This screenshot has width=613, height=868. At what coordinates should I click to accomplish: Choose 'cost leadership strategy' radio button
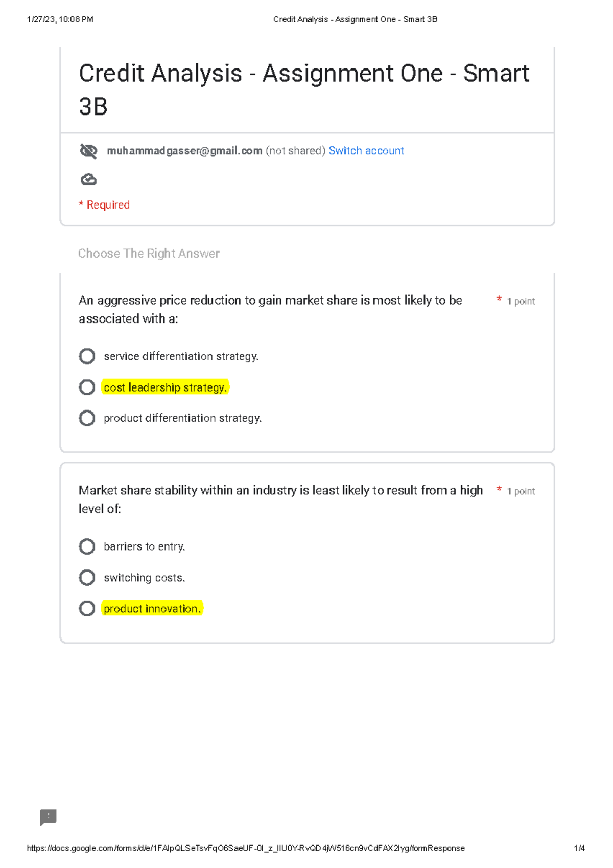pyautogui.click(x=87, y=387)
